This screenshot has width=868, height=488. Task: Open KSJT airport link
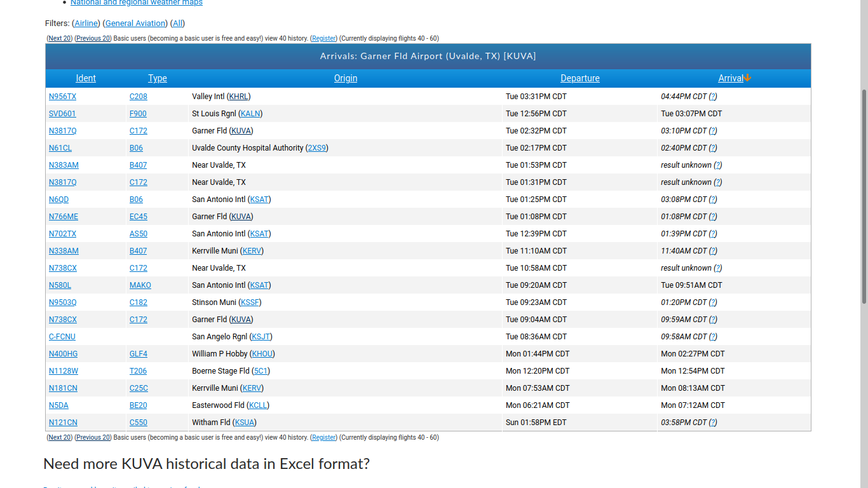click(x=261, y=337)
